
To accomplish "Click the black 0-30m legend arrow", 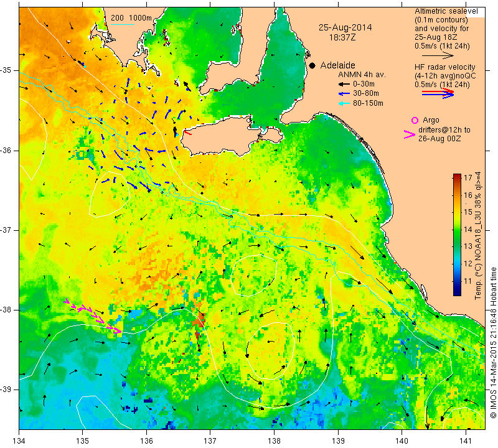I will coord(344,84).
